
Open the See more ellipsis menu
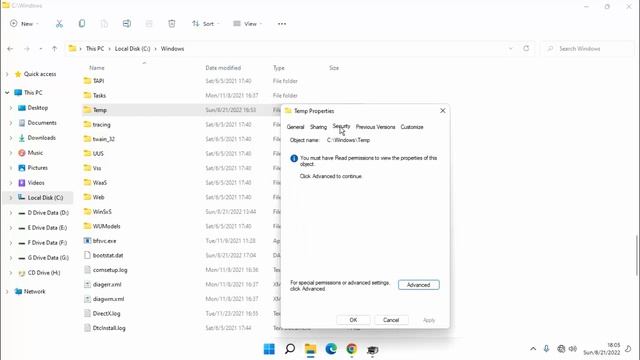(282, 24)
